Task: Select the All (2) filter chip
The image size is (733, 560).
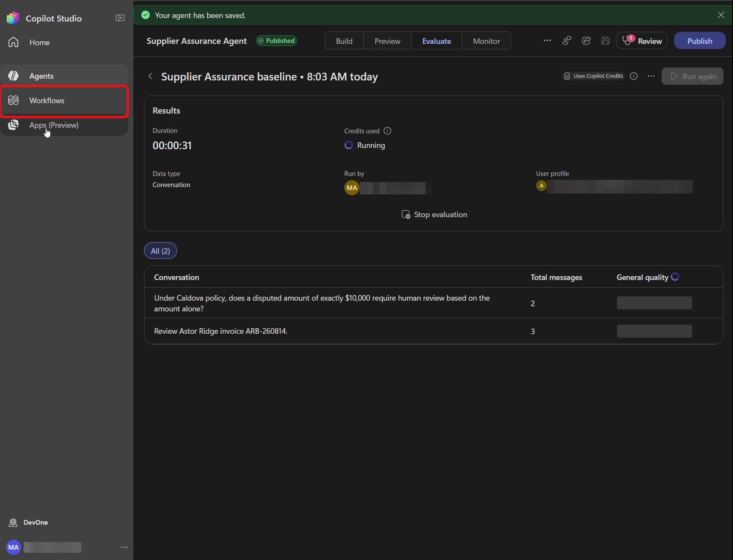Action: [160, 251]
